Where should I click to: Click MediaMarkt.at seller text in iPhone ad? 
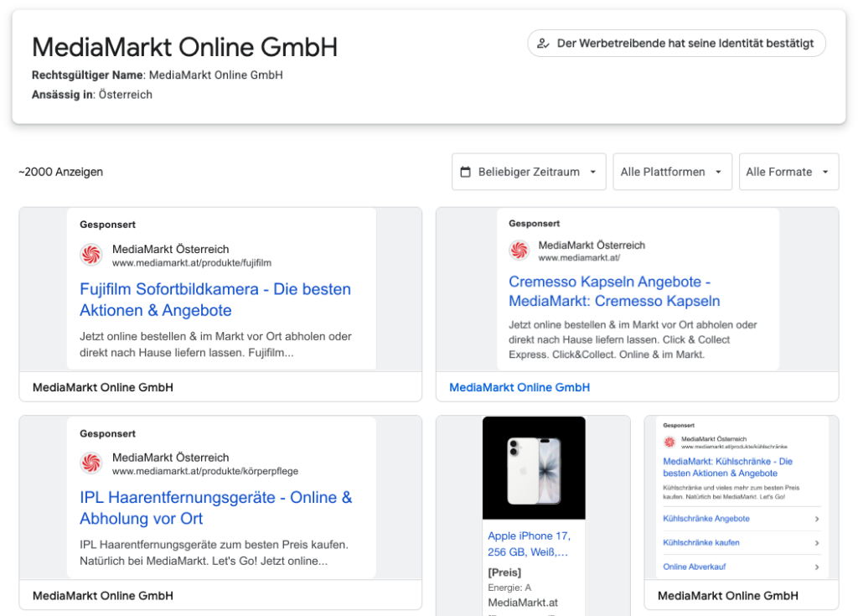pos(523,603)
